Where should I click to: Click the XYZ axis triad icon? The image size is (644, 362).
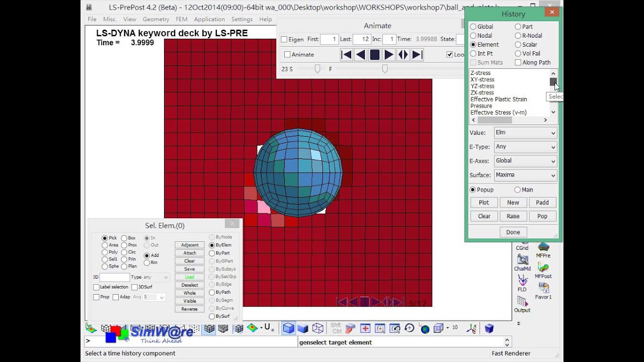(x=472, y=328)
